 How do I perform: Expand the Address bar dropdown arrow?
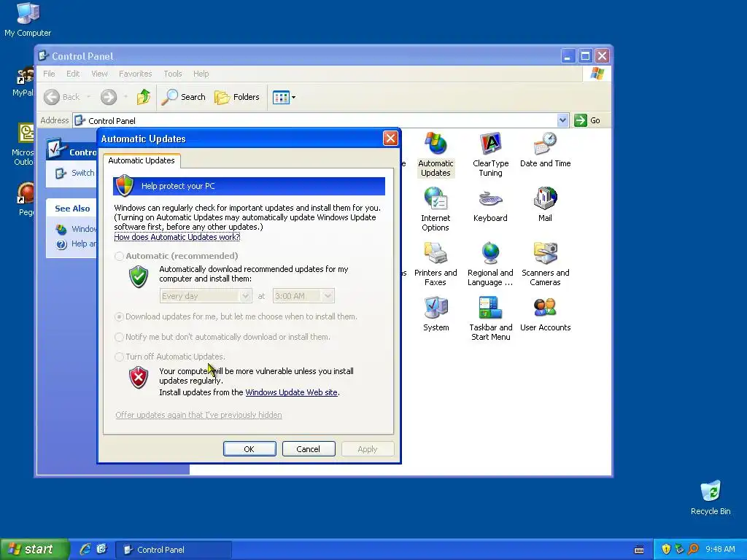tap(562, 120)
